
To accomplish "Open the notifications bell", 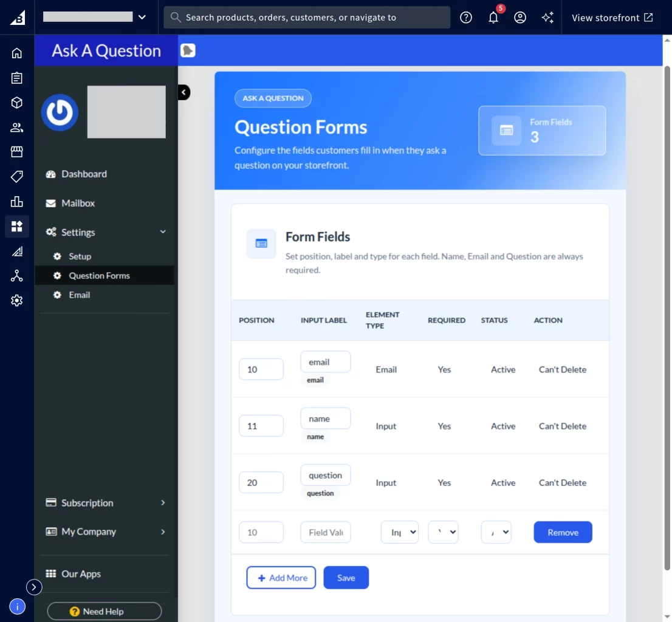I will [493, 18].
